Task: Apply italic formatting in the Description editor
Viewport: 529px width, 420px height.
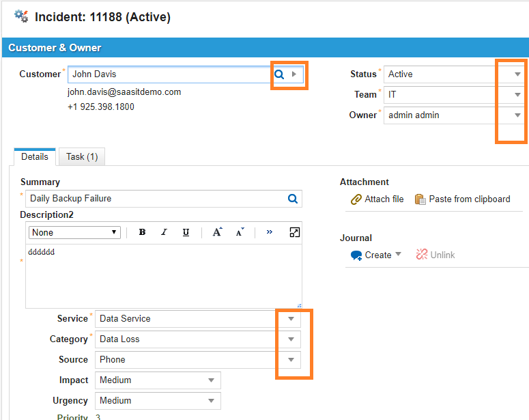Action: (x=164, y=232)
